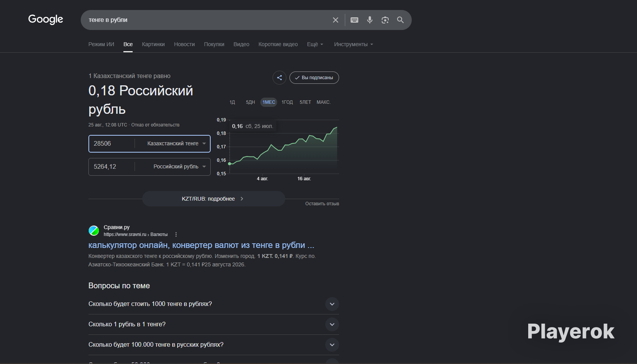This screenshot has height=364, width=637.
Task: Open KZT/RUB: подробнее button
Action: [x=214, y=199]
